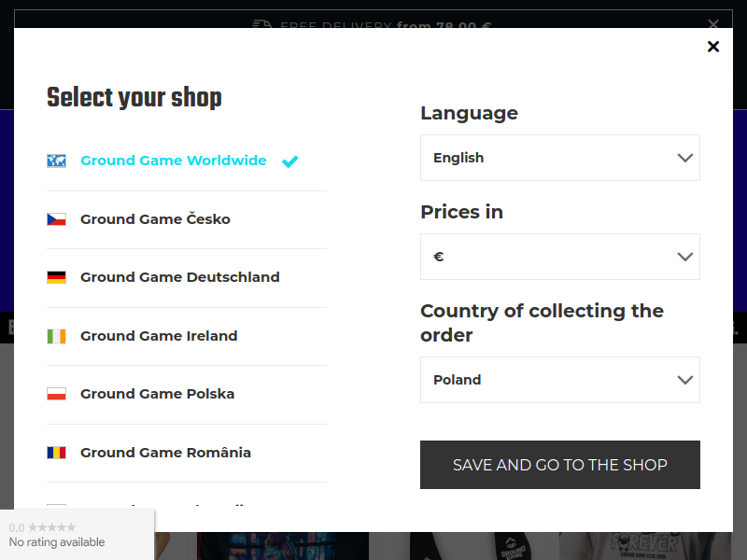The height and width of the screenshot is (560, 747).
Task: Open the Prices in currency dropdown
Action: 559,257
